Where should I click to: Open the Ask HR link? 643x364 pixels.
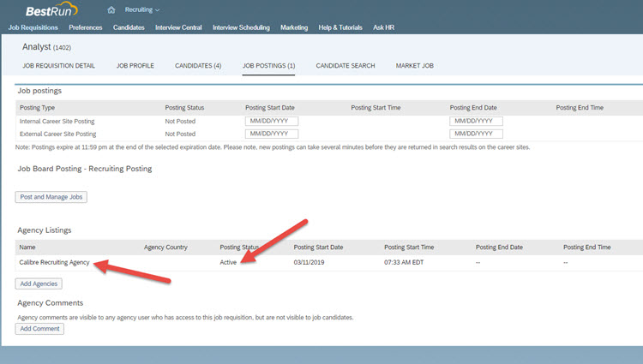pyautogui.click(x=383, y=27)
